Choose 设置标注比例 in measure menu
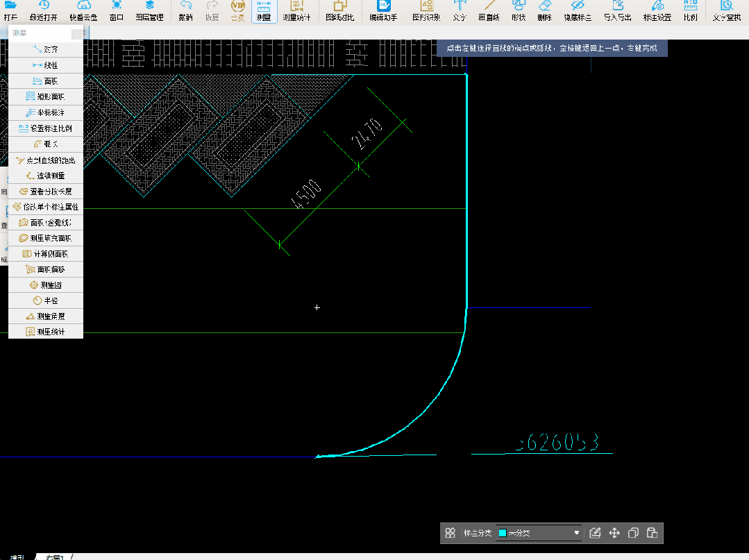This screenshot has height=560, width=749. 46,128
